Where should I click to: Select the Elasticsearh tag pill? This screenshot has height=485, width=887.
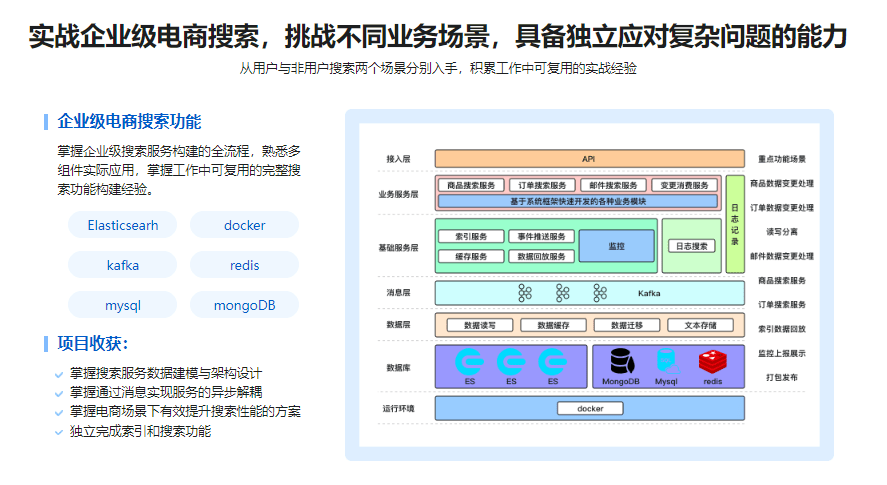[x=123, y=225]
